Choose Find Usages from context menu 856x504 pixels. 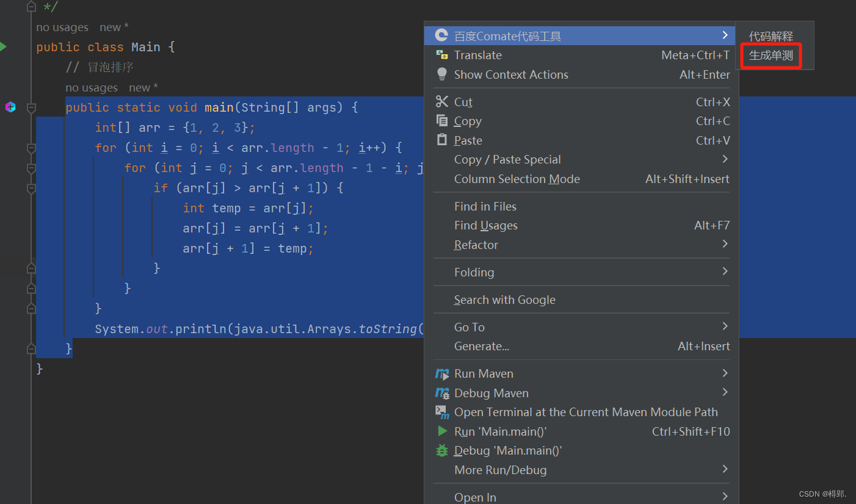click(582, 225)
